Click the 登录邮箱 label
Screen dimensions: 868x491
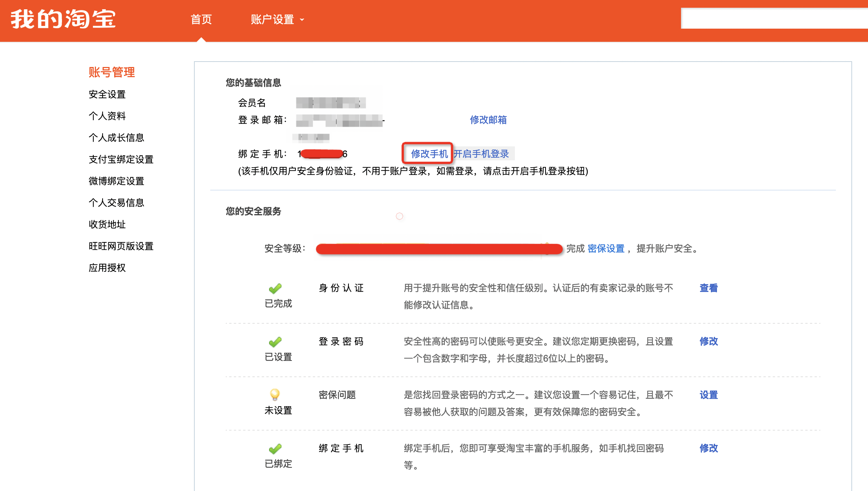(262, 120)
